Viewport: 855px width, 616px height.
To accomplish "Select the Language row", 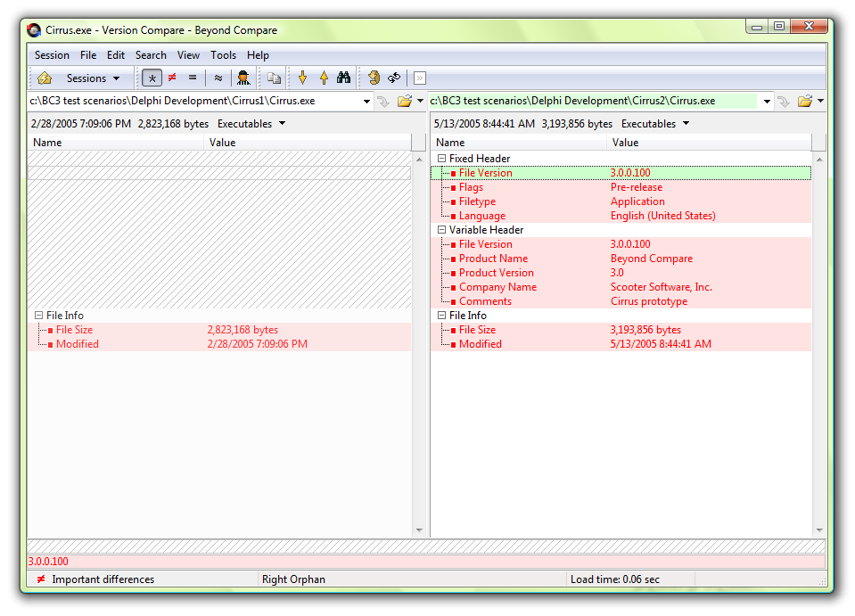I will [x=621, y=216].
